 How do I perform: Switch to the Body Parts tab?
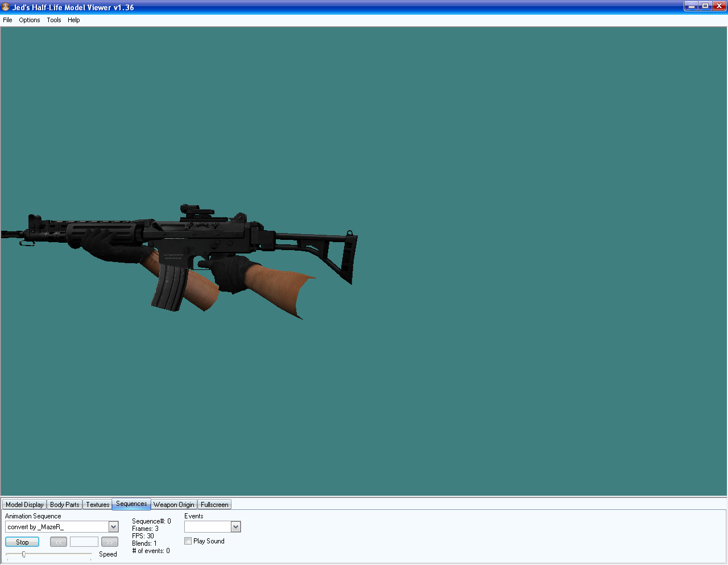tap(65, 505)
